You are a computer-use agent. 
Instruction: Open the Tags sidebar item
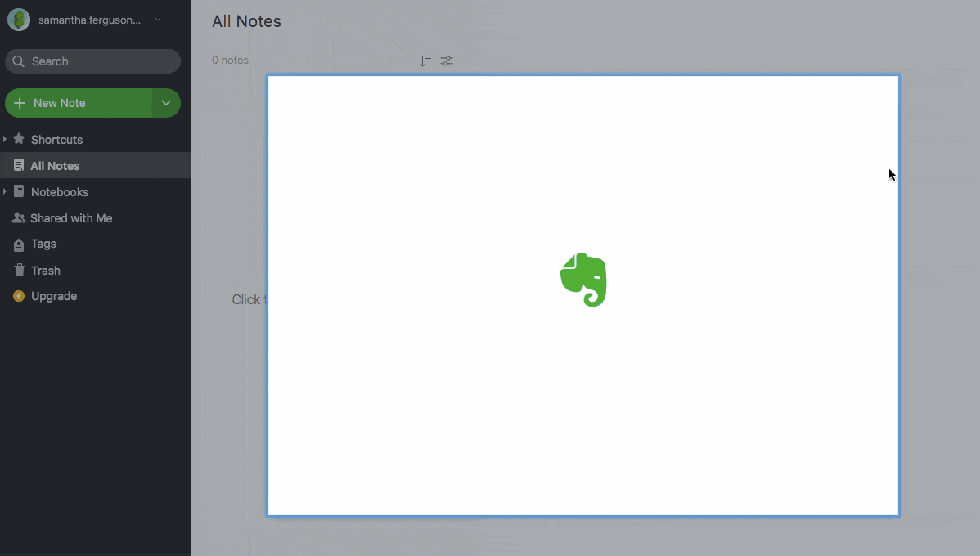[x=43, y=244]
